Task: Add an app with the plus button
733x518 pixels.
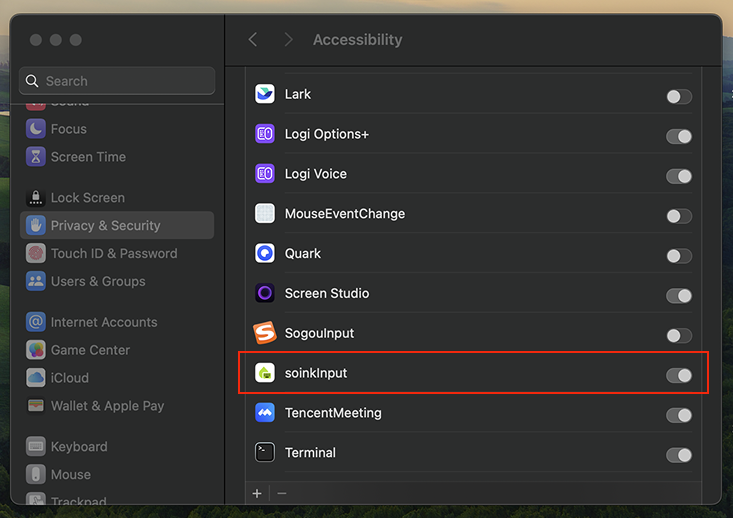Action: point(257,493)
